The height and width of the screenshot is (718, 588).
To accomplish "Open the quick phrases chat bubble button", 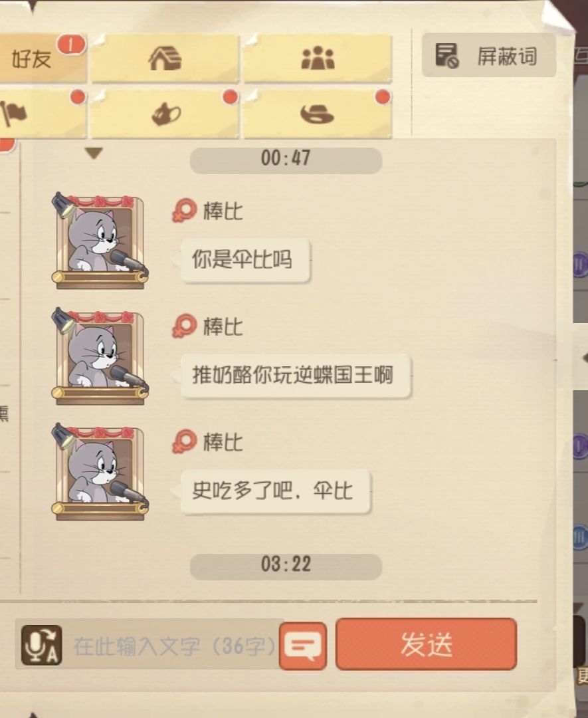I will tap(303, 646).
